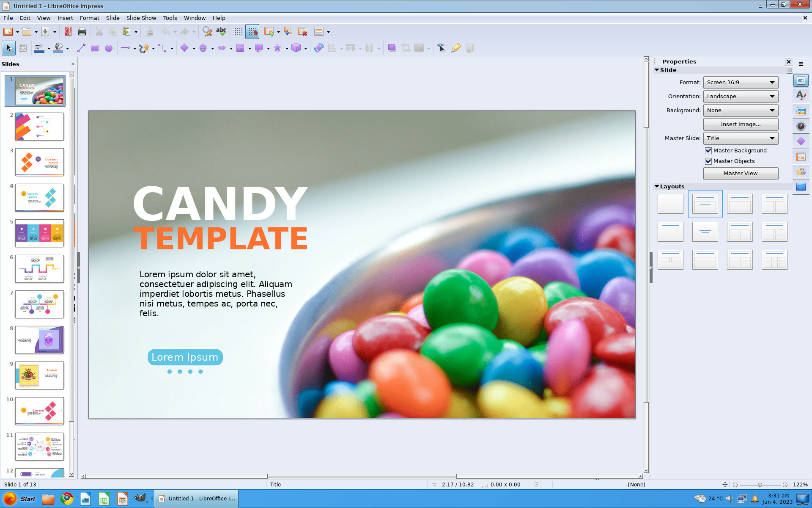The width and height of the screenshot is (812, 508).
Task: Click the Export as PDF icon
Action: pos(68,32)
